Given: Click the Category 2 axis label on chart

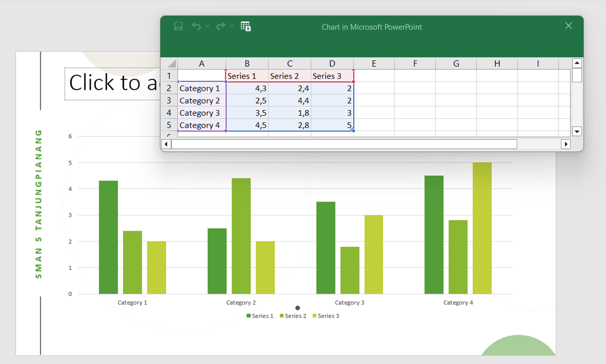Looking at the screenshot, I should [x=241, y=302].
